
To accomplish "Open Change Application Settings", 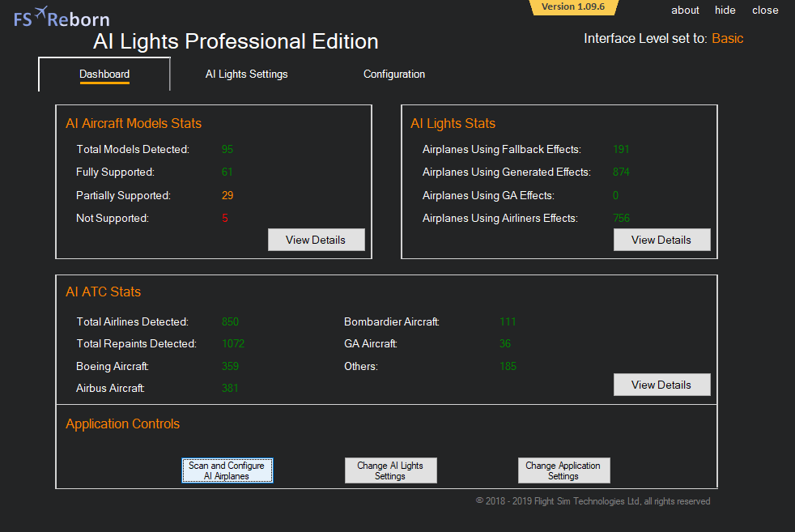I will [x=563, y=470].
